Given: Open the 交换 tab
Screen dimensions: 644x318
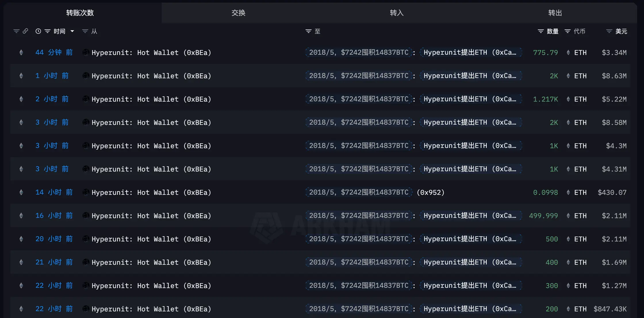Looking at the screenshot, I should (x=238, y=13).
